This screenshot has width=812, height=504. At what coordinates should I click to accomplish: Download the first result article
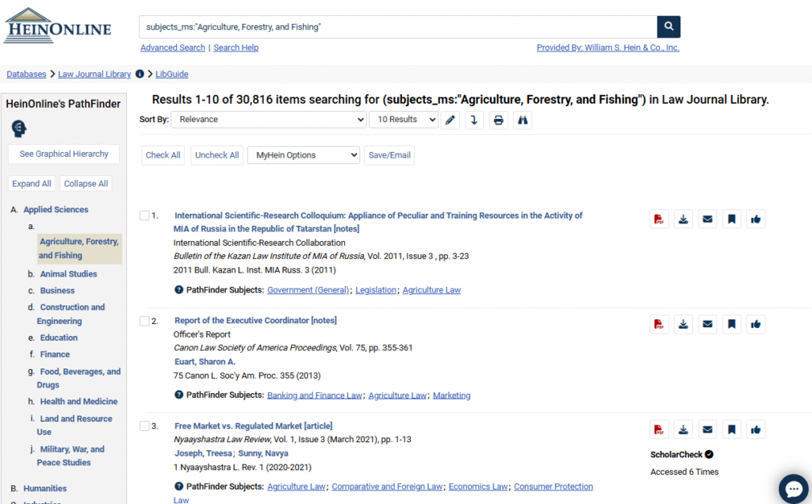point(683,220)
